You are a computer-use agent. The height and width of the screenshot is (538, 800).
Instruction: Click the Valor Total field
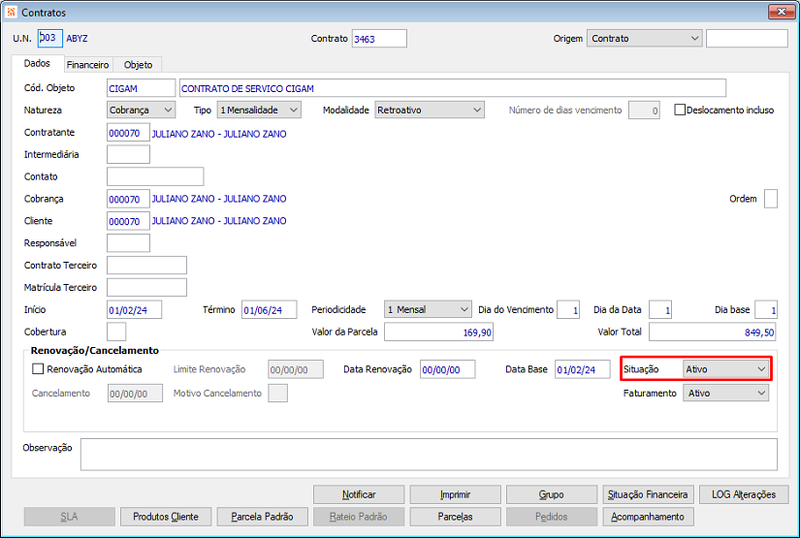point(712,332)
